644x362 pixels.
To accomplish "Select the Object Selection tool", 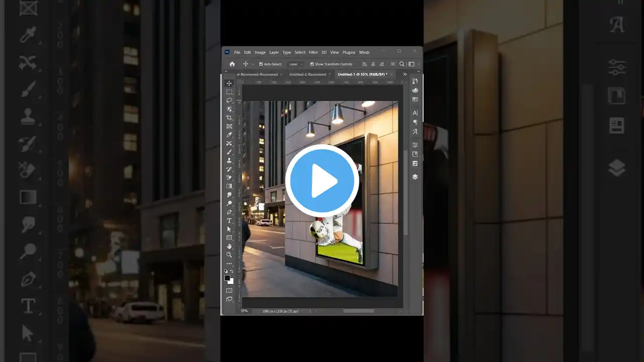I will [x=229, y=109].
